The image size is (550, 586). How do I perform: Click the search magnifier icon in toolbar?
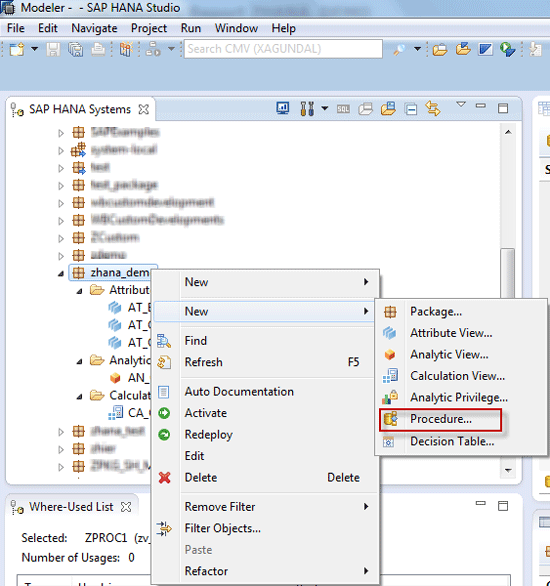(x=399, y=49)
